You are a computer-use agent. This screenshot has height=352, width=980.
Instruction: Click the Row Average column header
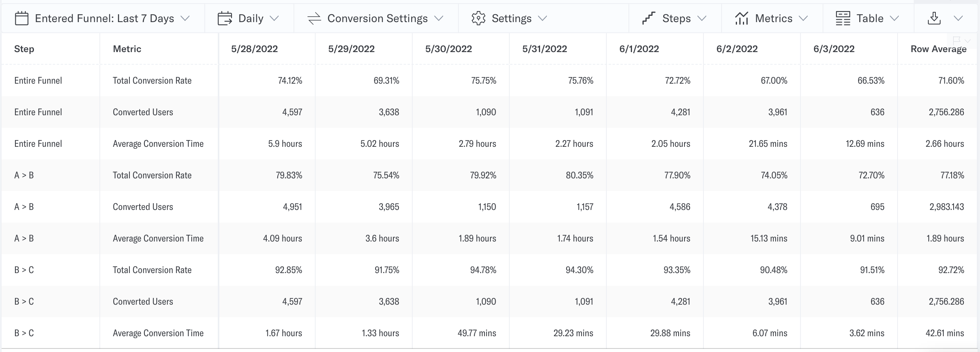pyautogui.click(x=939, y=49)
